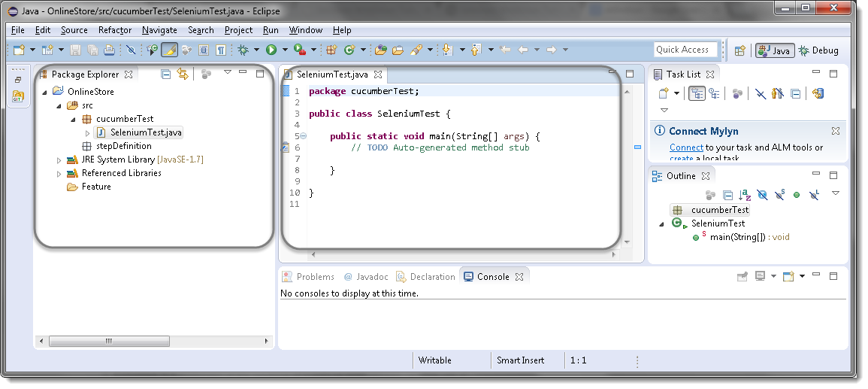This screenshot has height=389, width=868.
Task: Click the Open Perspective icon
Action: [740, 50]
